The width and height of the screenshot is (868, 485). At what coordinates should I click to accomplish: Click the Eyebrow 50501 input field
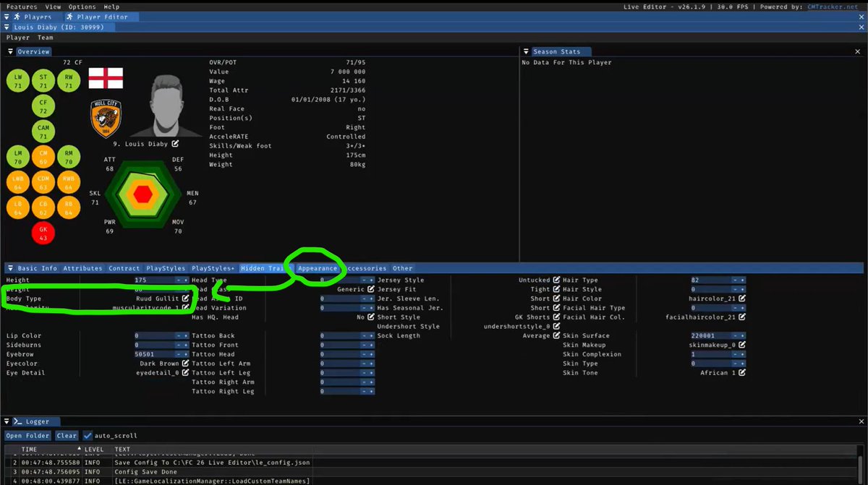point(153,354)
